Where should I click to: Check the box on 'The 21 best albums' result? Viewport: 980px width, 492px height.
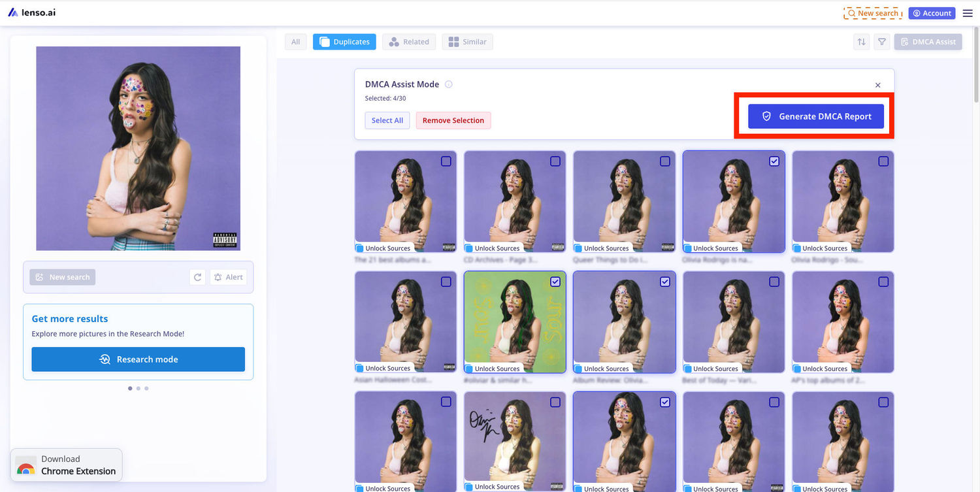pyautogui.click(x=446, y=161)
